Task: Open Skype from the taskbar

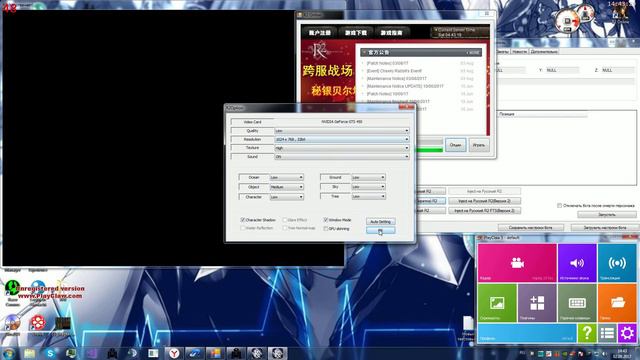Action: [50, 353]
